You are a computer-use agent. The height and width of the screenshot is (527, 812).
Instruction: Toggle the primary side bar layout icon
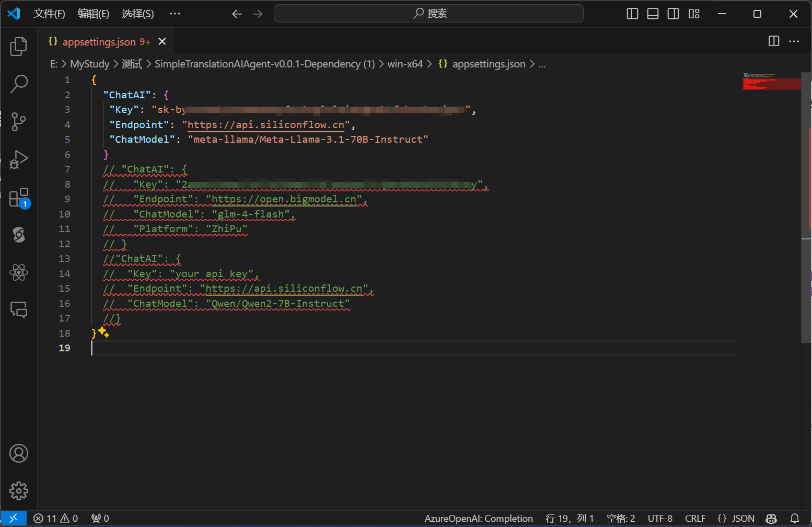click(632, 14)
